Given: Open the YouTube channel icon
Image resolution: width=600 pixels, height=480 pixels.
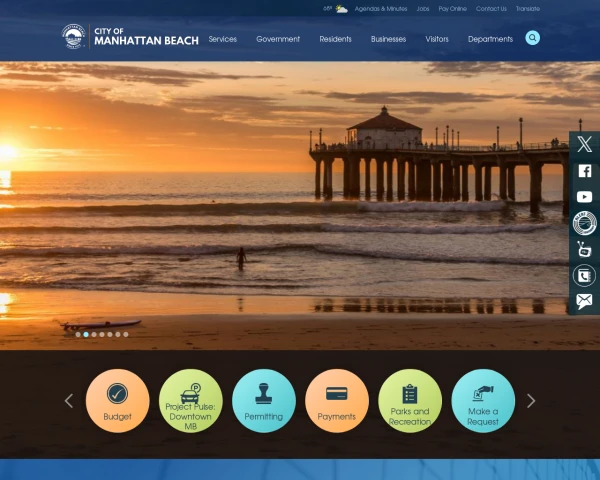Looking at the screenshot, I should coord(584,197).
